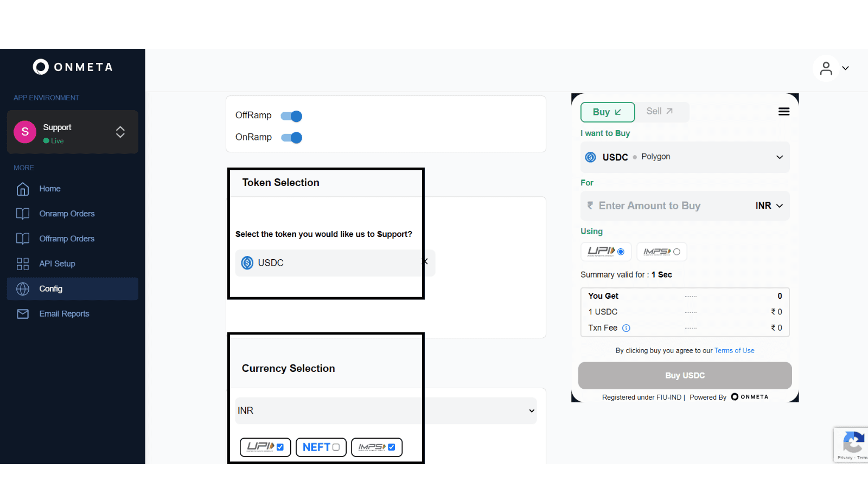
Task: Click the Config globe icon
Action: click(23, 289)
